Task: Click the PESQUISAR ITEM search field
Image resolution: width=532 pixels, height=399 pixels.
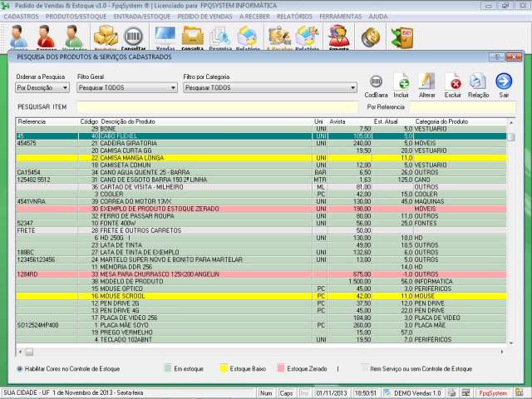Action: click(217, 107)
